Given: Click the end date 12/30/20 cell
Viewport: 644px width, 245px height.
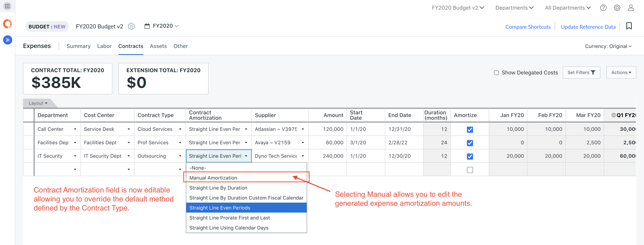Looking at the screenshot, I should tap(404, 156).
